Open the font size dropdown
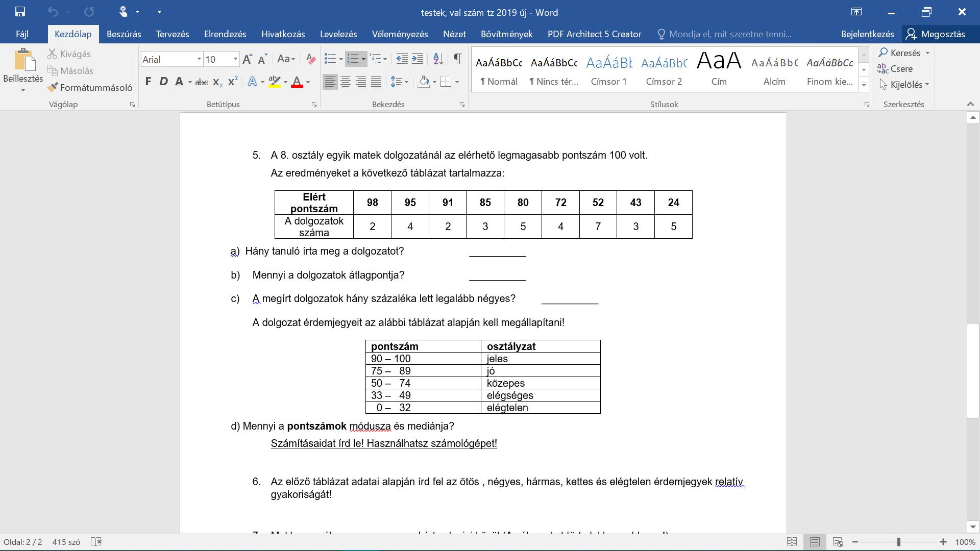This screenshot has width=980, height=551. click(x=235, y=59)
